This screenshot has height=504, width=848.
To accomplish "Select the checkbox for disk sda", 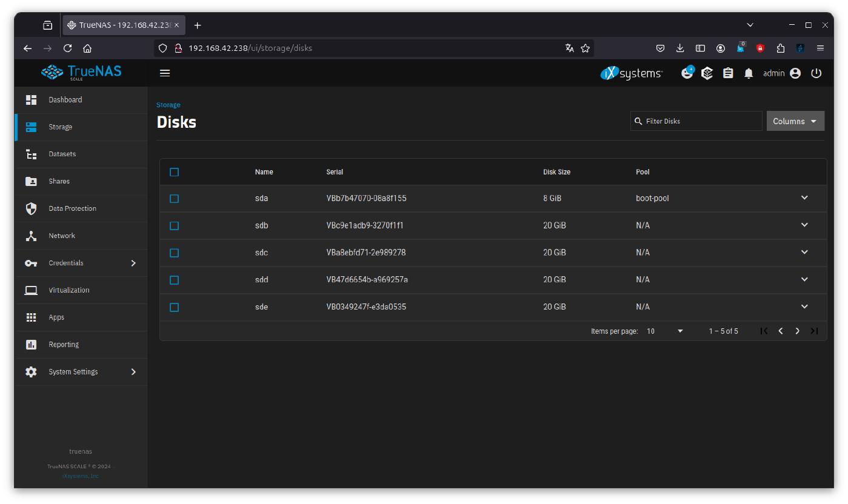I will [175, 199].
